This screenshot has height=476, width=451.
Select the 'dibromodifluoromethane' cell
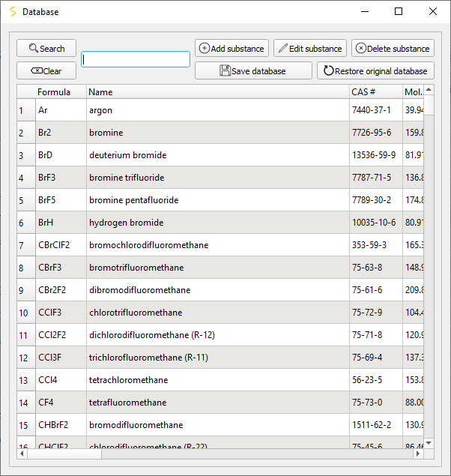[218, 290]
